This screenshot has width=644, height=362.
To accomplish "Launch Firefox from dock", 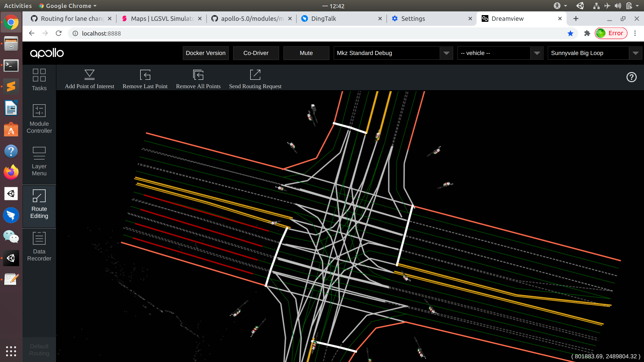I will (11, 172).
